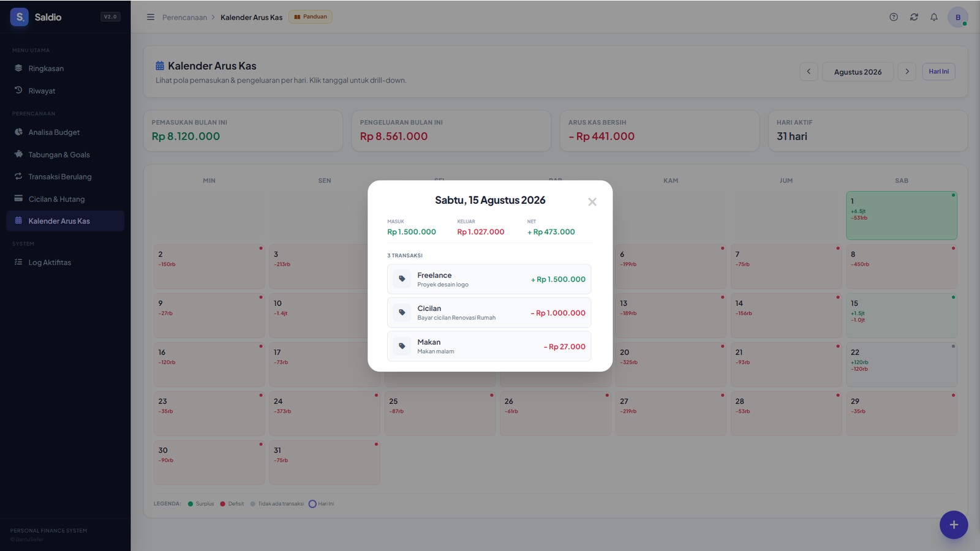Image resolution: width=980 pixels, height=551 pixels.
Task: Go to previous month
Action: tap(809, 72)
